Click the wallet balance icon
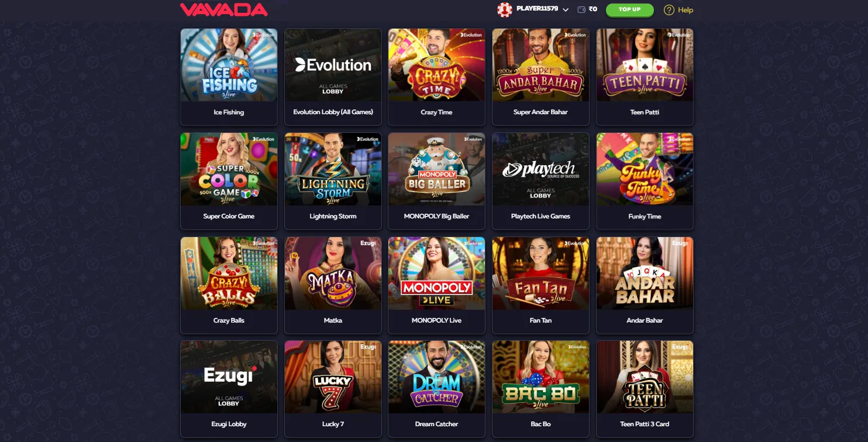This screenshot has width=868, height=442. click(x=581, y=9)
